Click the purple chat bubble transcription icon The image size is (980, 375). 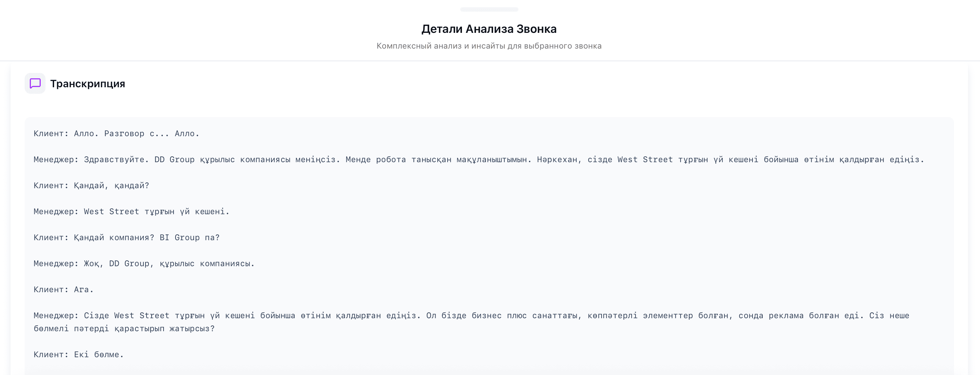pos(35,83)
